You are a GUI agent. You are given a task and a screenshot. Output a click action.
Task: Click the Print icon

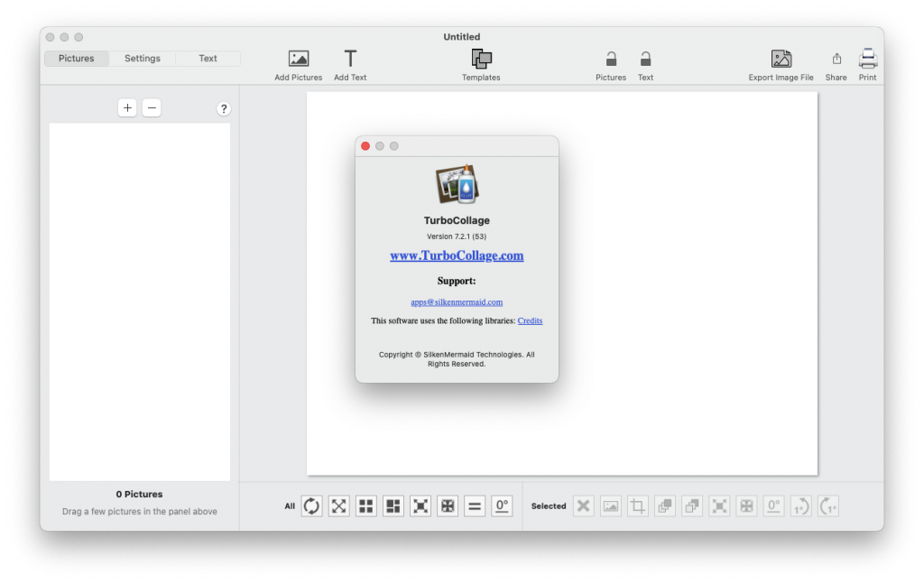[x=867, y=59]
